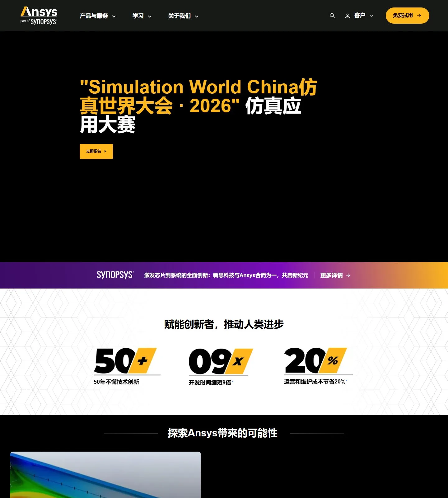Click the 赋能创新者，推动人类进步 heading
This screenshot has width=448, height=498.
pyautogui.click(x=224, y=324)
